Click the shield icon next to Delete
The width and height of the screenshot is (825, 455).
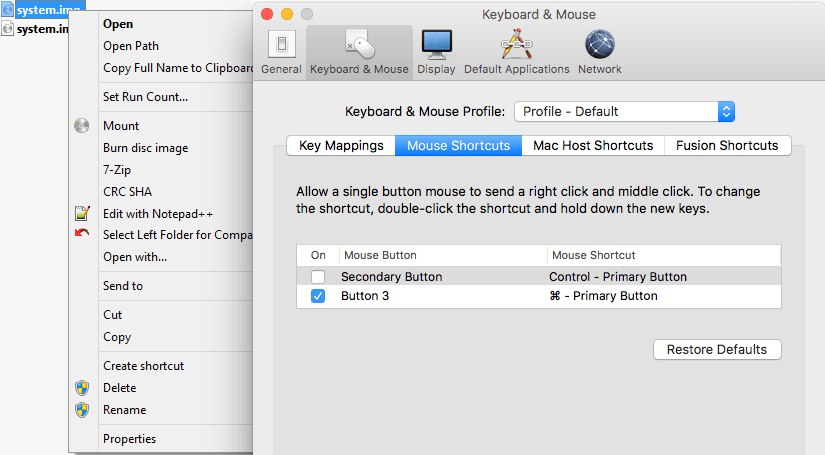pos(82,388)
